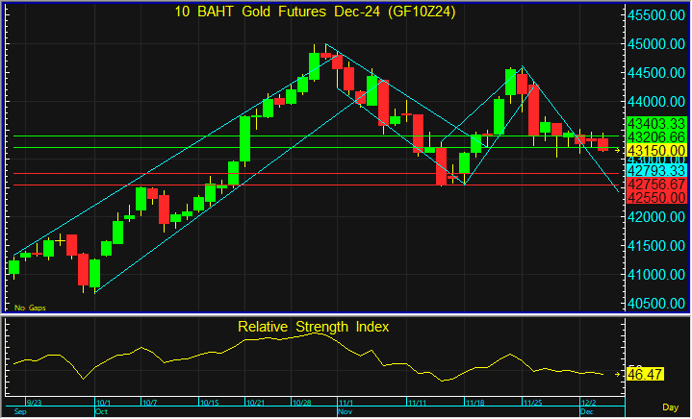
Task: Click the RSI value 46.47 label
Action: pyautogui.click(x=648, y=374)
